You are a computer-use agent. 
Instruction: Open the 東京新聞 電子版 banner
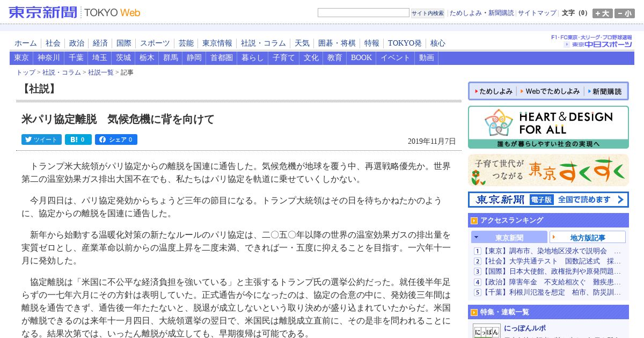(548, 200)
